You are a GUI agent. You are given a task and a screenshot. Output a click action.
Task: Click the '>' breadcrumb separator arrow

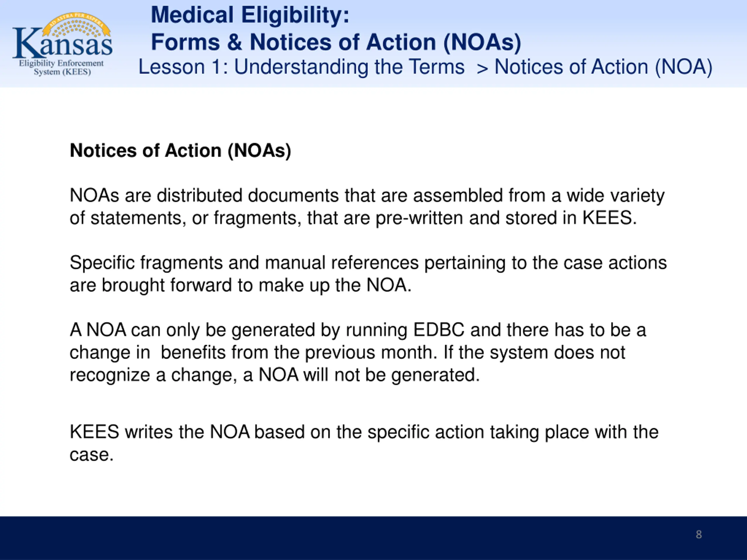482,69
